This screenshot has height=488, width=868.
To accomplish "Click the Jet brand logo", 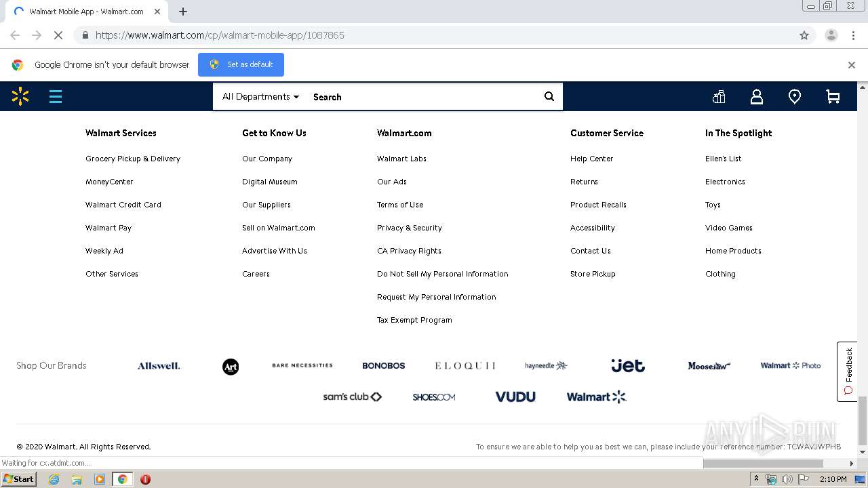I will tap(628, 365).
